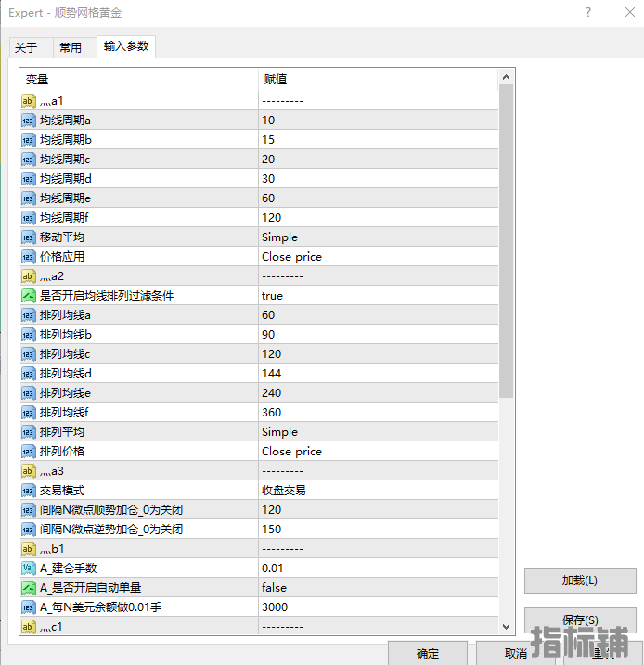Select the 均线周期d row label
The height and width of the screenshot is (665, 644).
coord(65,179)
